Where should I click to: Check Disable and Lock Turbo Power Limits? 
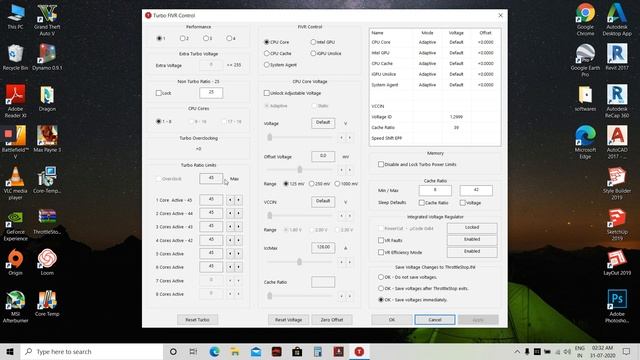click(x=381, y=164)
